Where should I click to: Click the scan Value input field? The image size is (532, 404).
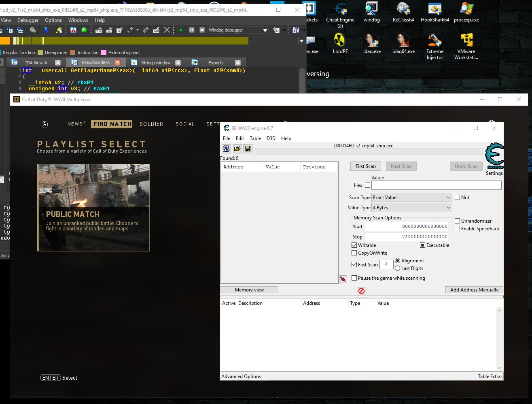[x=436, y=185]
